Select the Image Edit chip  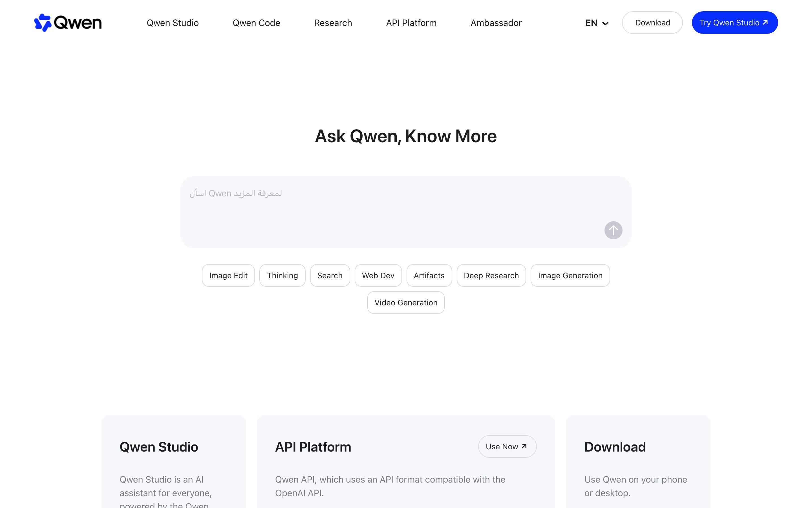228,275
